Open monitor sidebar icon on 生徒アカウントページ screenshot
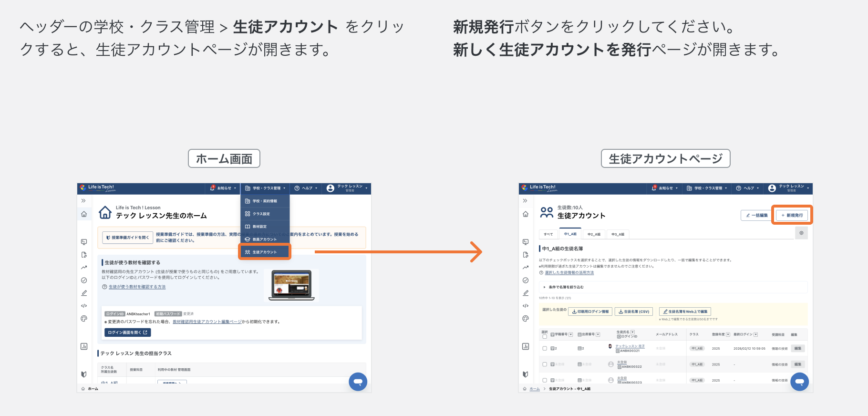The width and height of the screenshot is (868, 416). point(526,242)
